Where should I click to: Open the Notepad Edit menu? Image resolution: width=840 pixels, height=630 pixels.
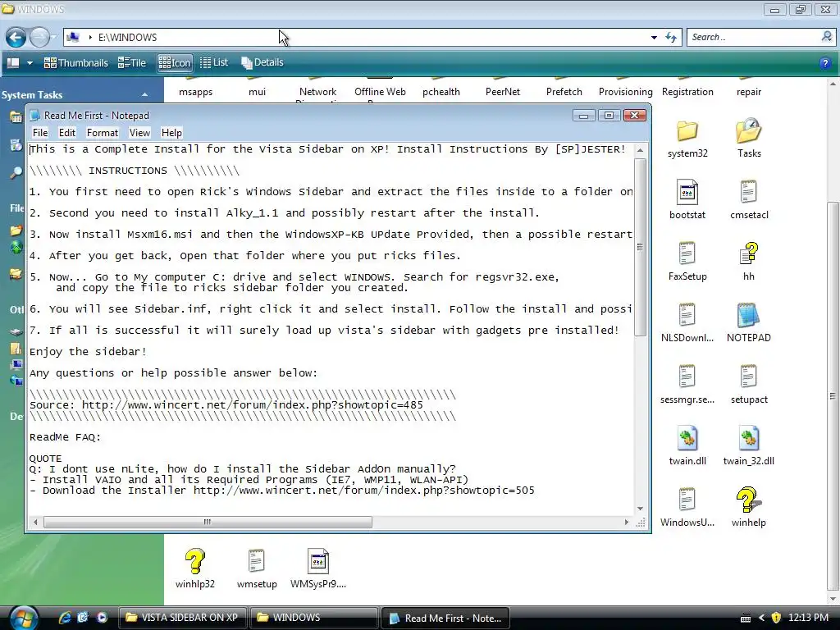pyautogui.click(x=67, y=133)
